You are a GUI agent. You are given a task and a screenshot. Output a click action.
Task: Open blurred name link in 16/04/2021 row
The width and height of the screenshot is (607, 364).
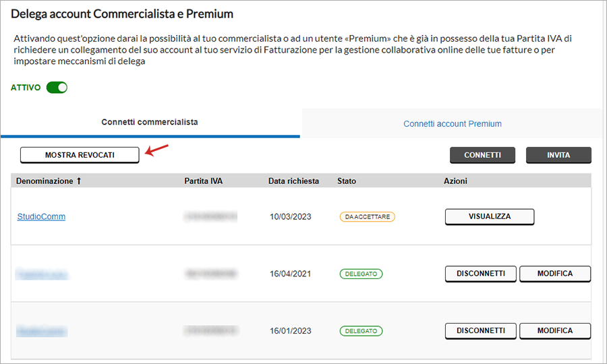pyautogui.click(x=42, y=274)
